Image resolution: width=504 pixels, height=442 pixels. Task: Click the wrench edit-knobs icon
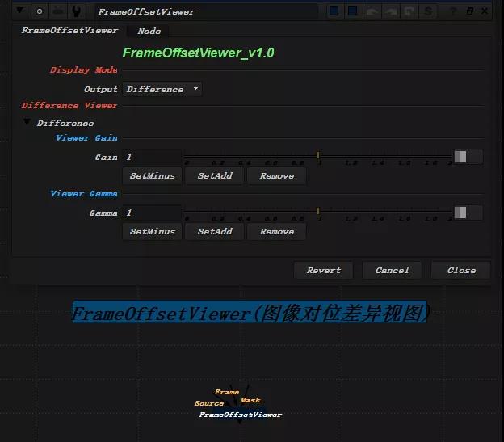pyautogui.click(x=77, y=11)
